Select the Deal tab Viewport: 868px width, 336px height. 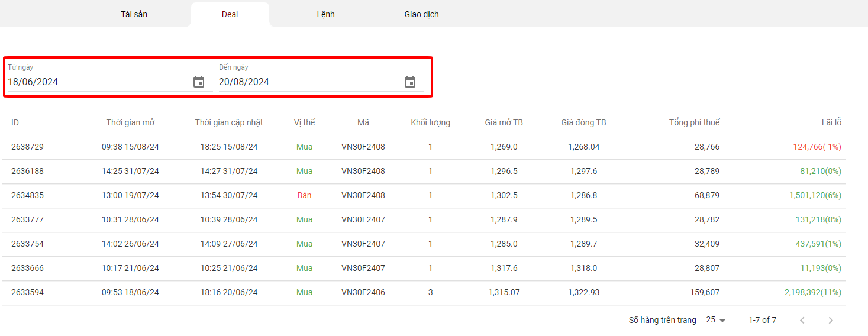(230, 14)
